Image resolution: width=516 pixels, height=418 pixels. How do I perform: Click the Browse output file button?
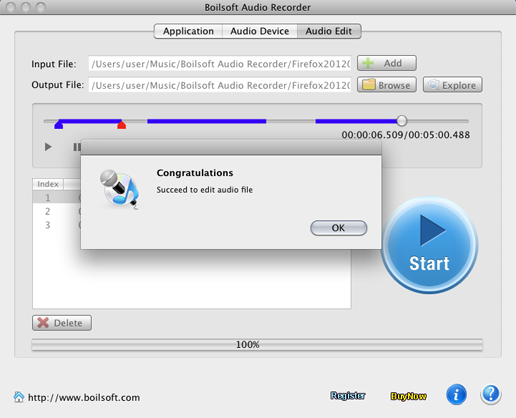pos(387,85)
